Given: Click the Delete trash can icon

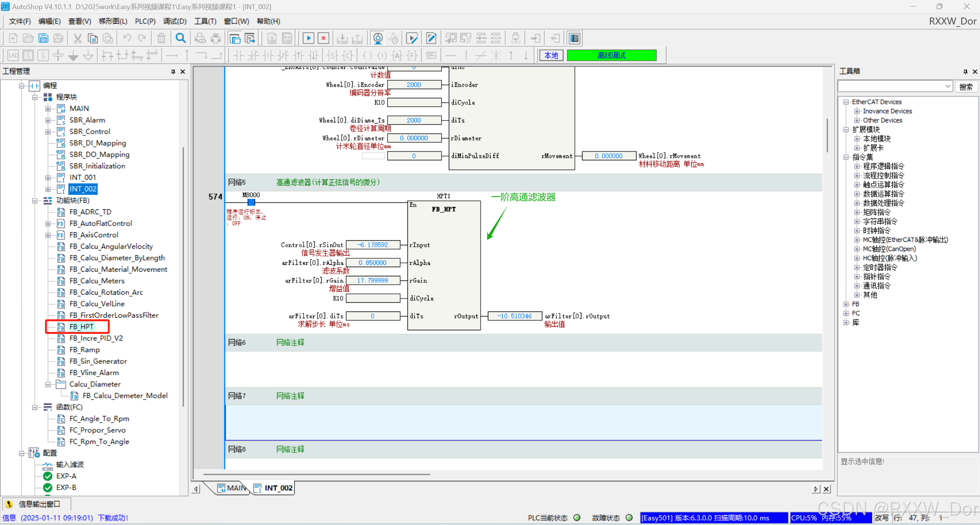Looking at the screenshot, I should point(161,38).
